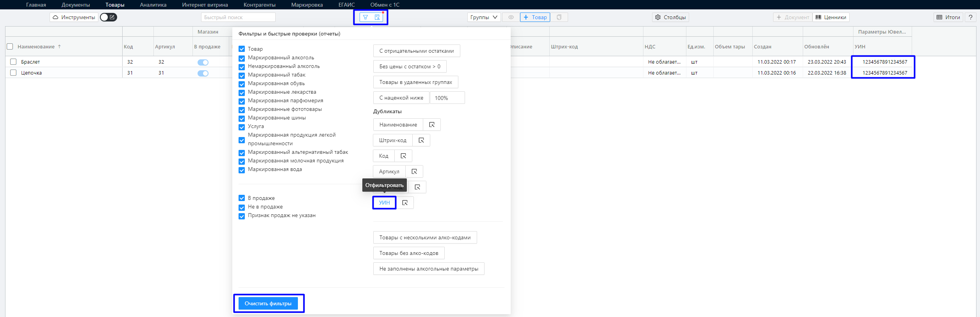Click Не заполнены алкогольные параметры button
Screen dimensions: 980x317
(x=429, y=269)
